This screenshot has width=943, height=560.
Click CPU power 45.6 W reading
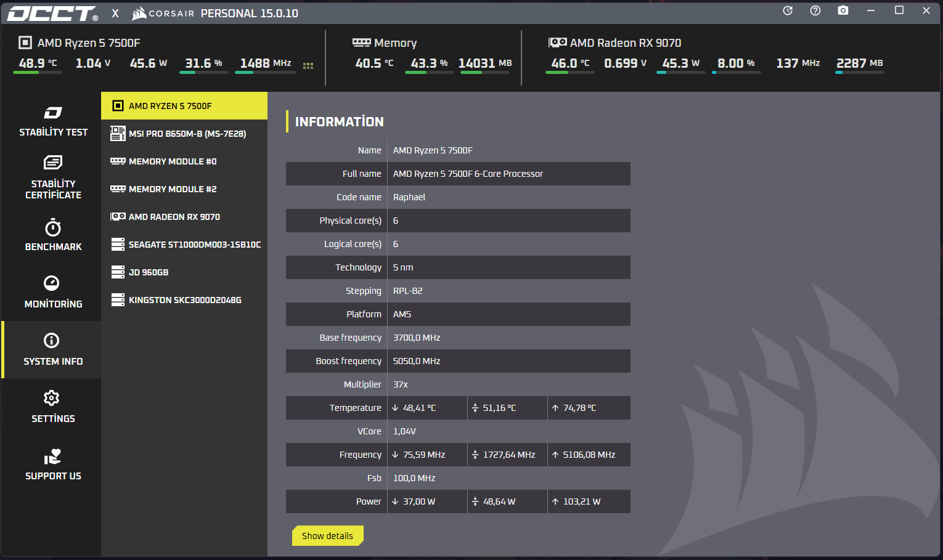tap(149, 63)
